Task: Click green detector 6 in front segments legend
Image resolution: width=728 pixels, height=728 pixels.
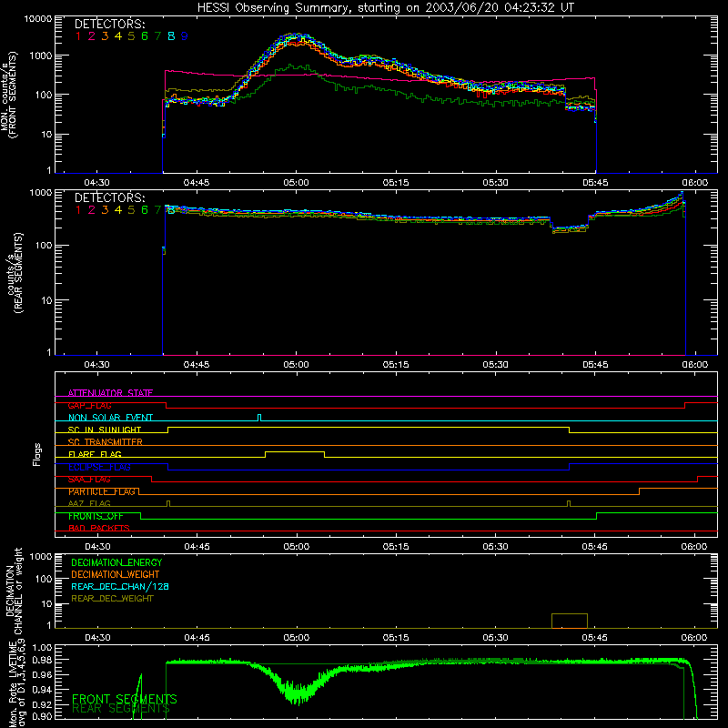Action: pyautogui.click(x=145, y=36)
